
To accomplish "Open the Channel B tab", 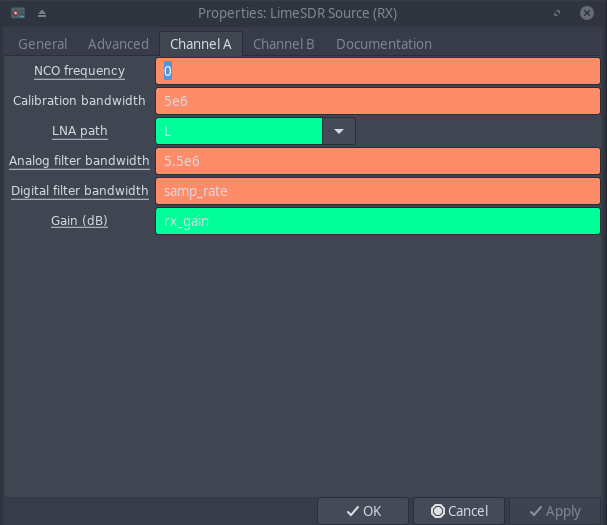I will pos(283,44).
